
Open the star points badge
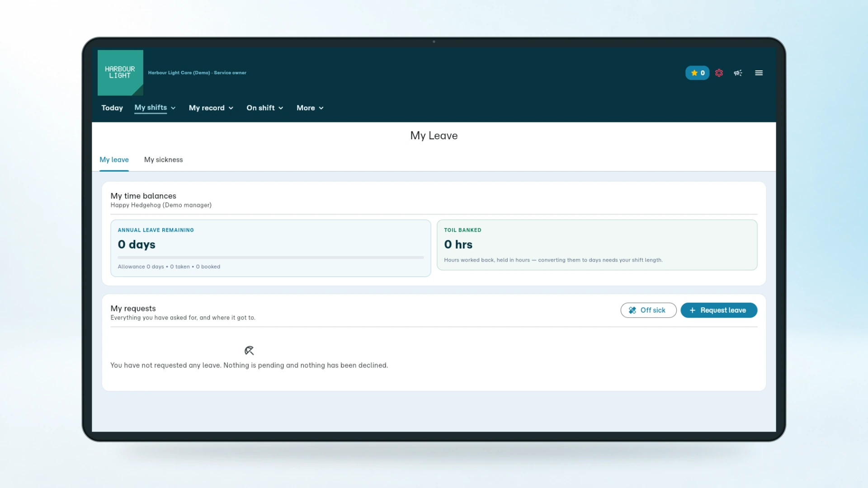(697, 73)
